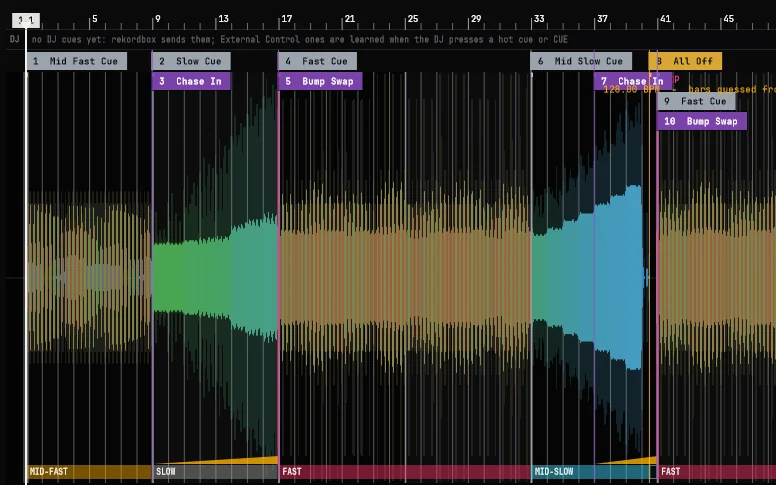
Task: Click bar 33 on the ruler
Action: pyautogui.click(x=539, y=19)
